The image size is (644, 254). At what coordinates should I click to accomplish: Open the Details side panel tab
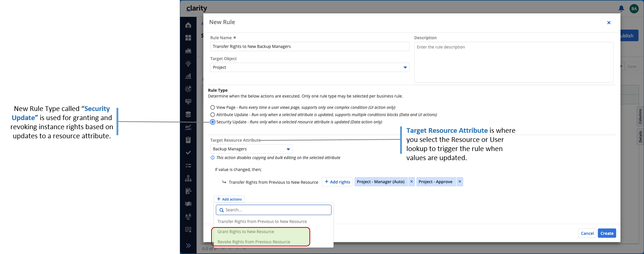click(640, 137)
